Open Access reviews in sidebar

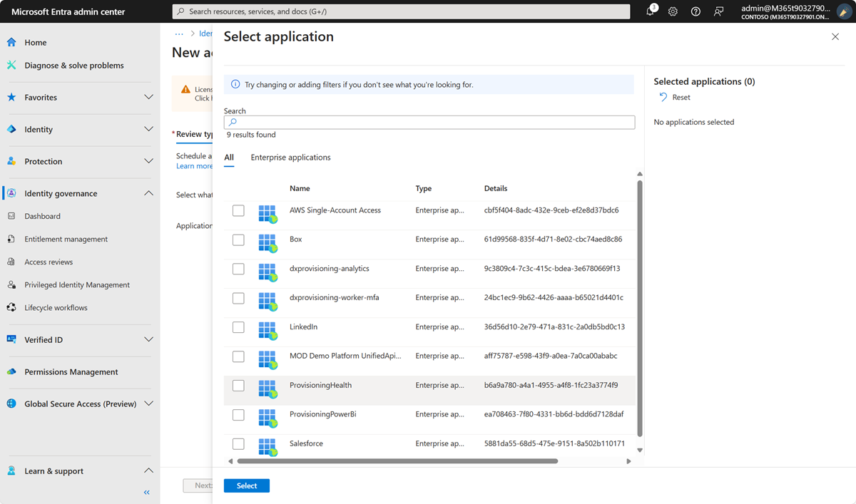[x=49, y=262]
